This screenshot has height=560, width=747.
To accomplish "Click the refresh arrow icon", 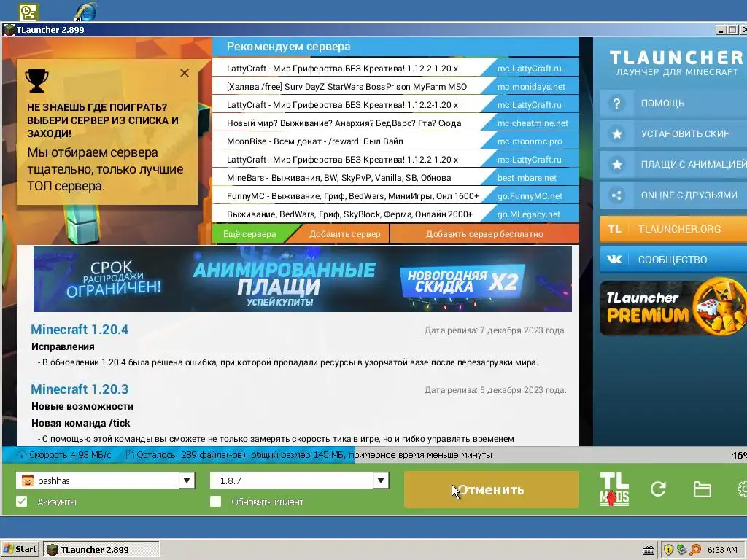I will click(658, 489).
